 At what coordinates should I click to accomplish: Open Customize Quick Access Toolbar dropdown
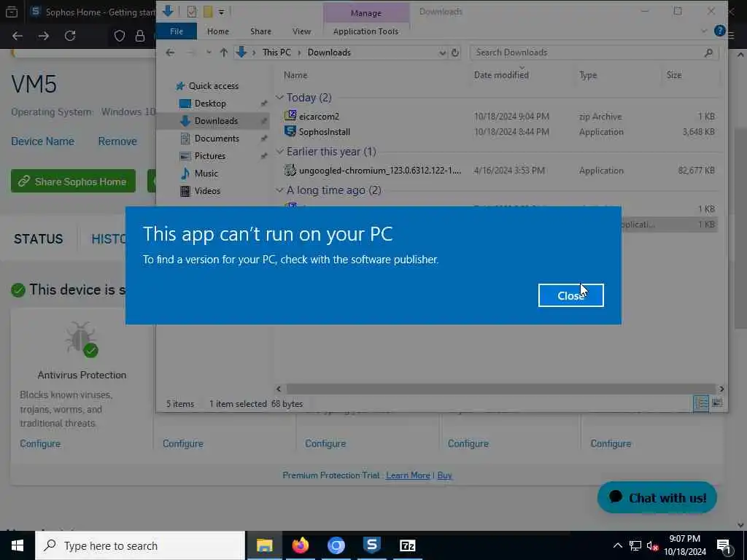coord(222,12)
